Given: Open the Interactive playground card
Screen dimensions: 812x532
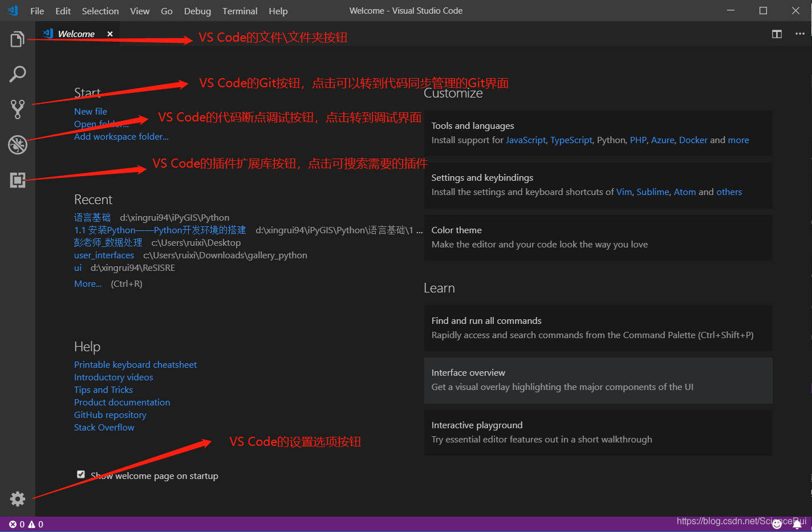Looking at the screenshot, I should tap(598, 432).
